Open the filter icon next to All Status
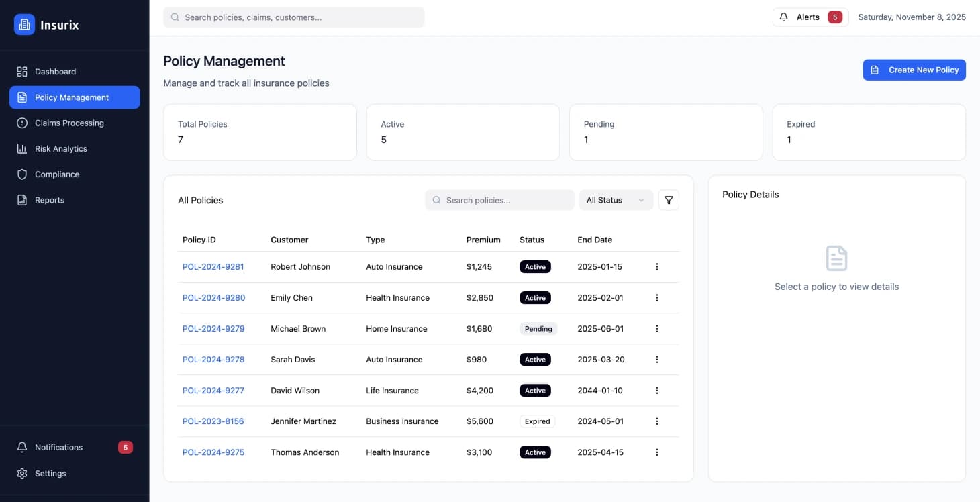This screenshot has height=502, width=980. coord(669,199)
